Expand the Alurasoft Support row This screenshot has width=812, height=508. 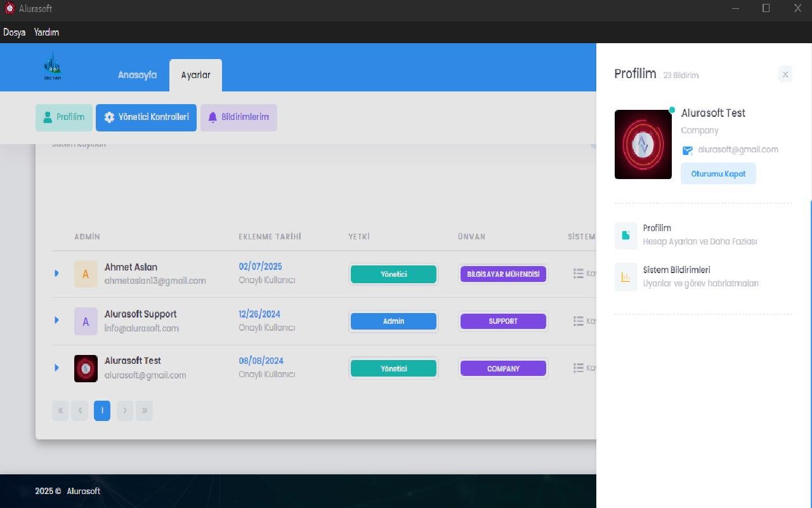[x=56, y=320]
